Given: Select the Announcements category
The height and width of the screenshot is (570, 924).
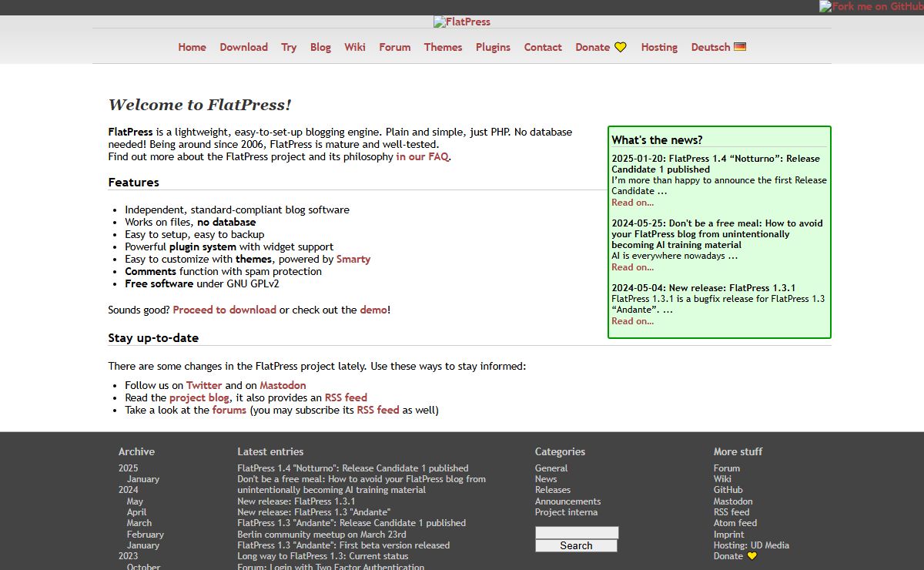Looking at the screenshot, I should [x=567, y=501].
